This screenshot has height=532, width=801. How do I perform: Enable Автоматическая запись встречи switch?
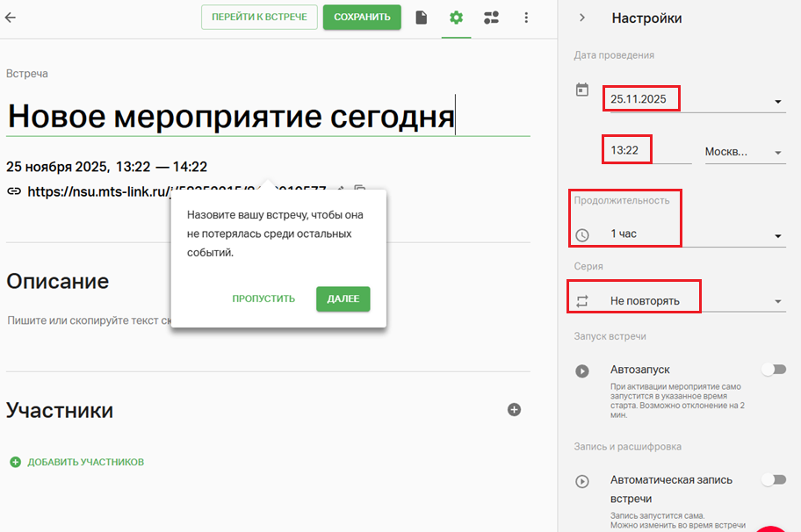pos(773,479)
